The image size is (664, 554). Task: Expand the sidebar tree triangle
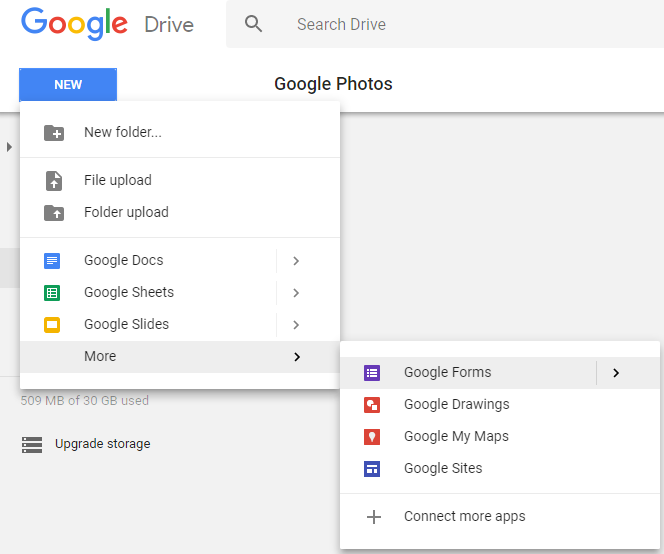(9, 147)
